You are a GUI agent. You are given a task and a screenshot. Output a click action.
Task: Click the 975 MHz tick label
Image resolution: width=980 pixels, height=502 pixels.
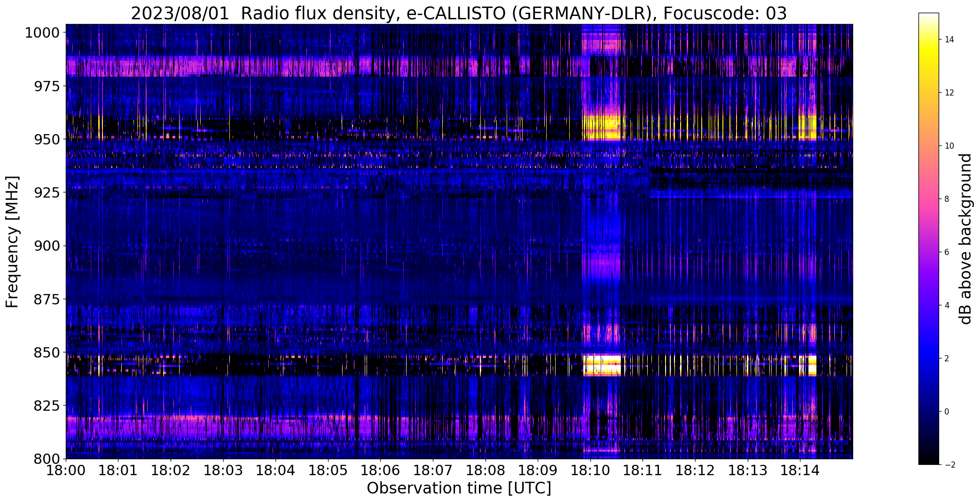point(46,86)
